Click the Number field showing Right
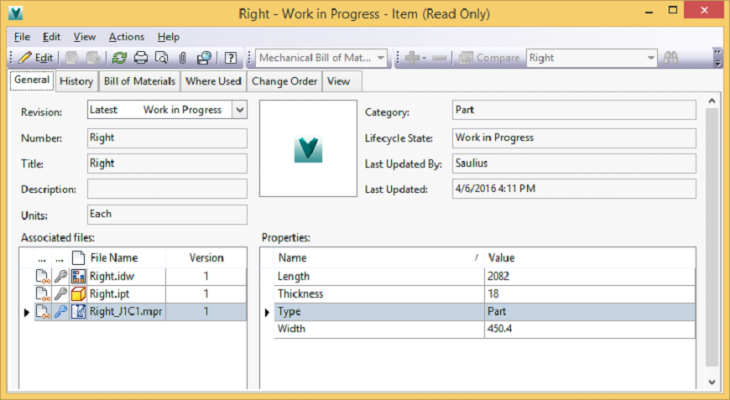This screenshot has height=400, width=730. 167,138
